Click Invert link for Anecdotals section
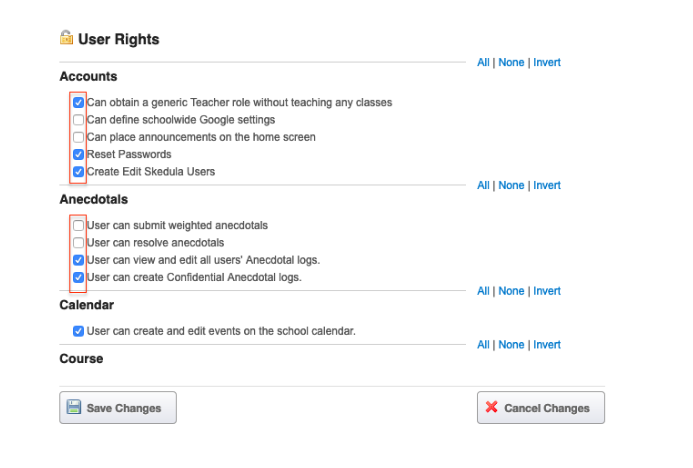693x468 pixels. click(x=547, y=185)
